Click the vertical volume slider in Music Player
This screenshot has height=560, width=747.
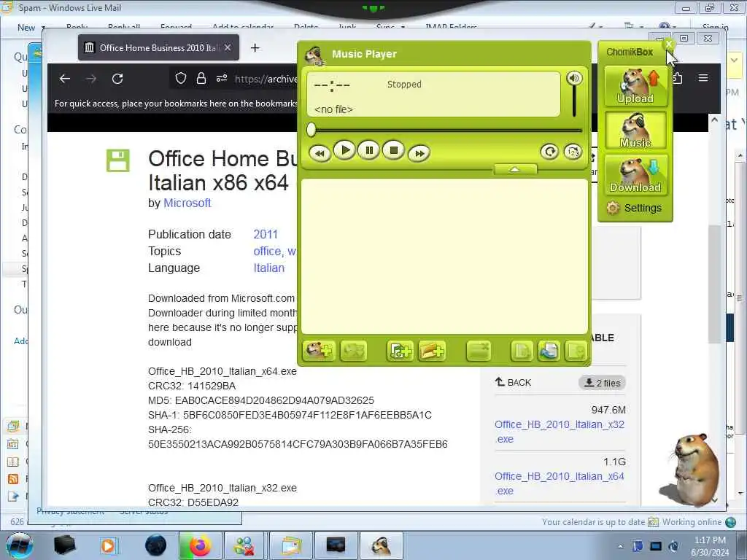tap(574, 101)
